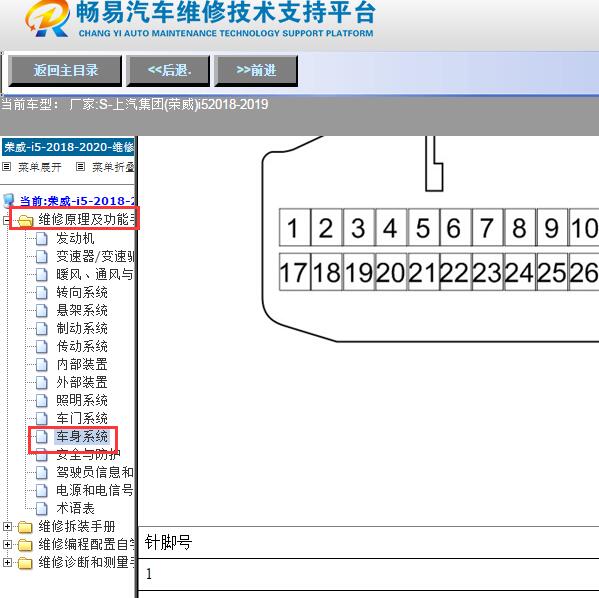This screenshot has width=599, height=598.
Task: Click the folder icon for 维修诊断和测量
Action: pos(25,563)
